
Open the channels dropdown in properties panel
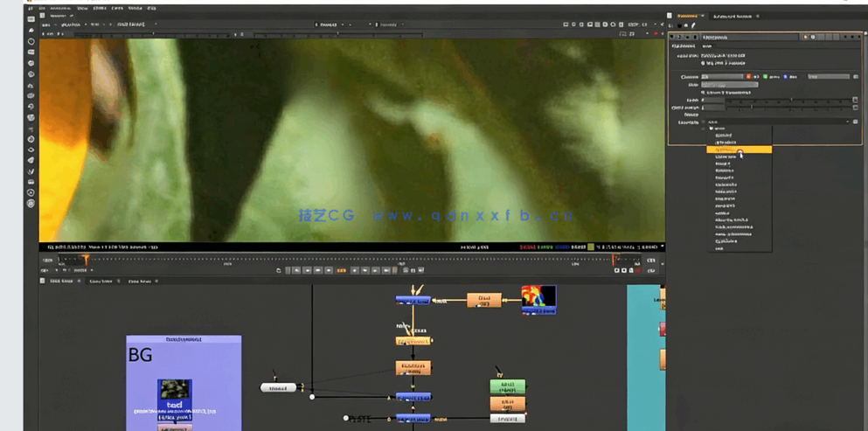(722, 77)
